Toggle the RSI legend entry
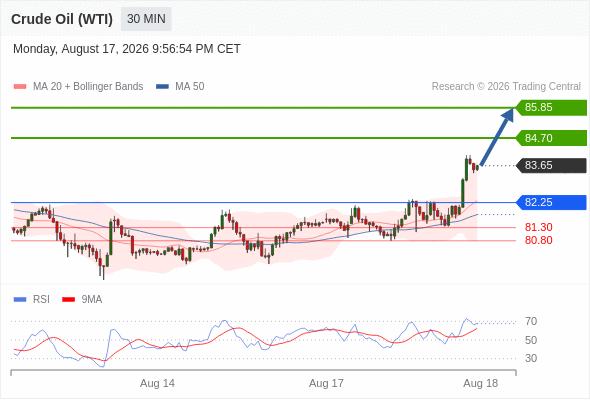590x400 pixels. pos(32,300)
